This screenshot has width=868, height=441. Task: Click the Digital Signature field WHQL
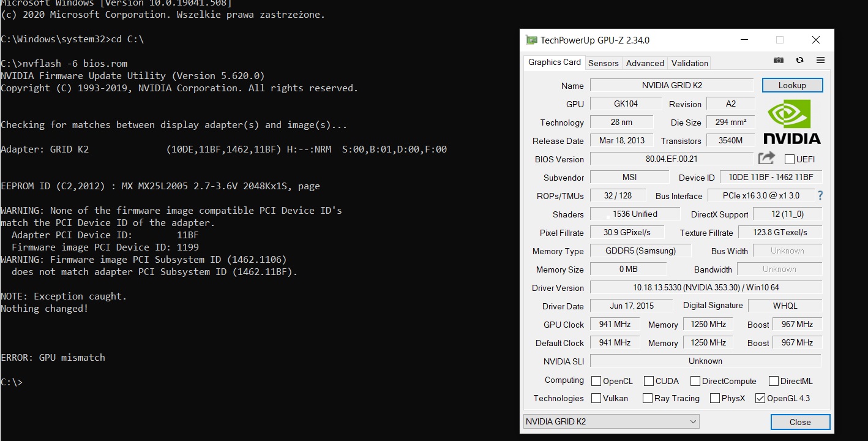click(x=785, y=306)
